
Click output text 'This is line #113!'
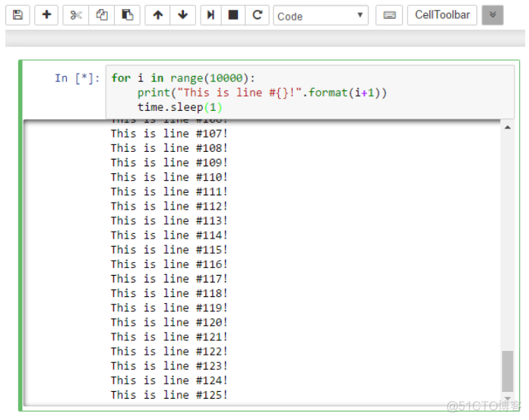click(x=169, y=221)
